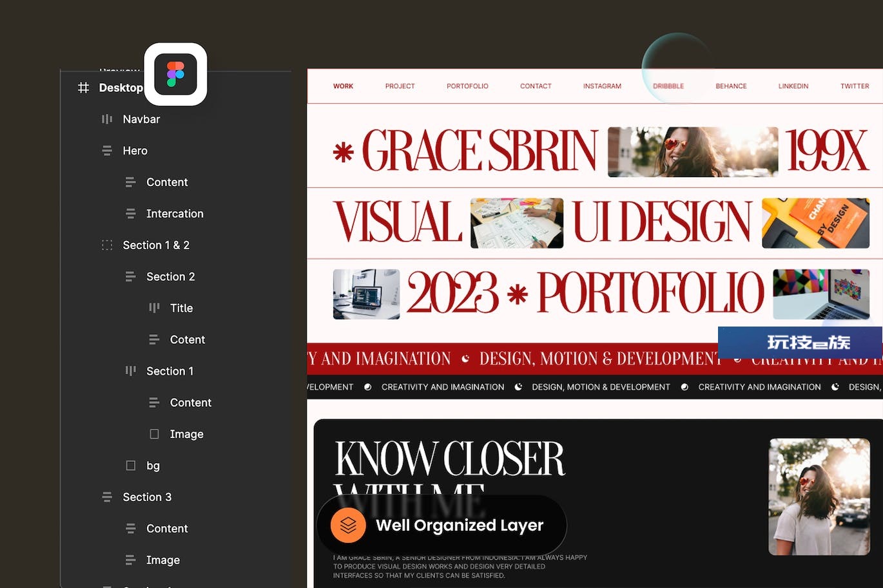Click the 199X headline text
Viewport: 883px width, 588px height.
pyautogui.click(x=828, y=152)
